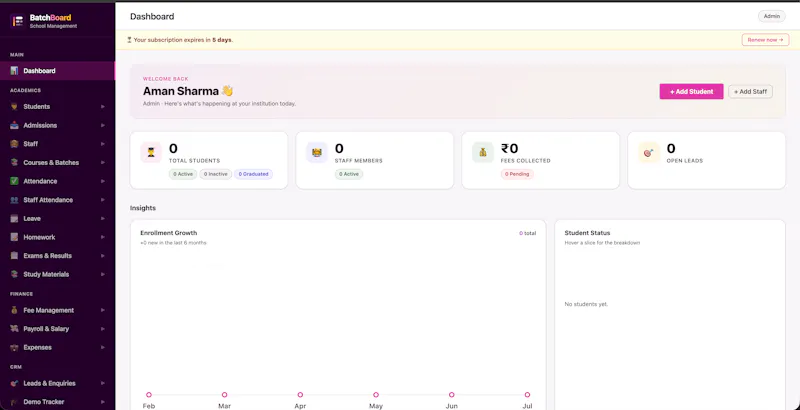
Task: Click the Staff Attendance icon
Action: [x=14, y=200]
